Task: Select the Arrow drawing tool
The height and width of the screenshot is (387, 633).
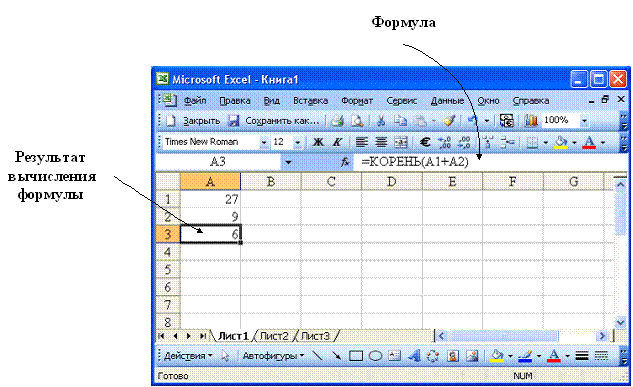Action: click(336, 356)
